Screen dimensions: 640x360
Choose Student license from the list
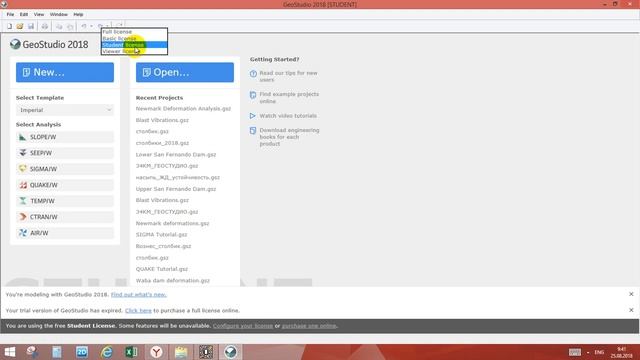[x=134, y=45]
